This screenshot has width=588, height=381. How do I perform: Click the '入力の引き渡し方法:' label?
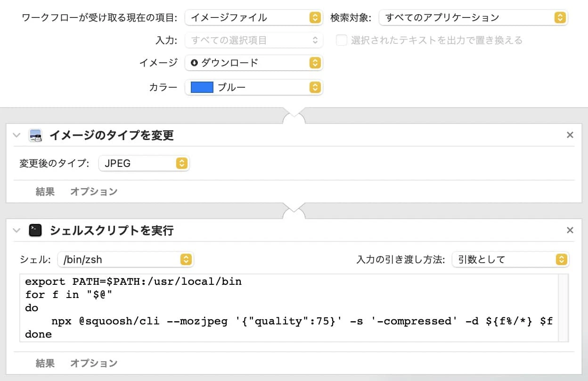click(401, 260)
